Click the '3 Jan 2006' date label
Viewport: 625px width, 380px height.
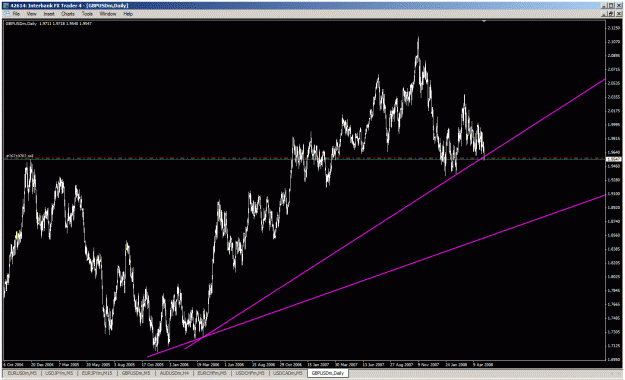tap(179, 364)
